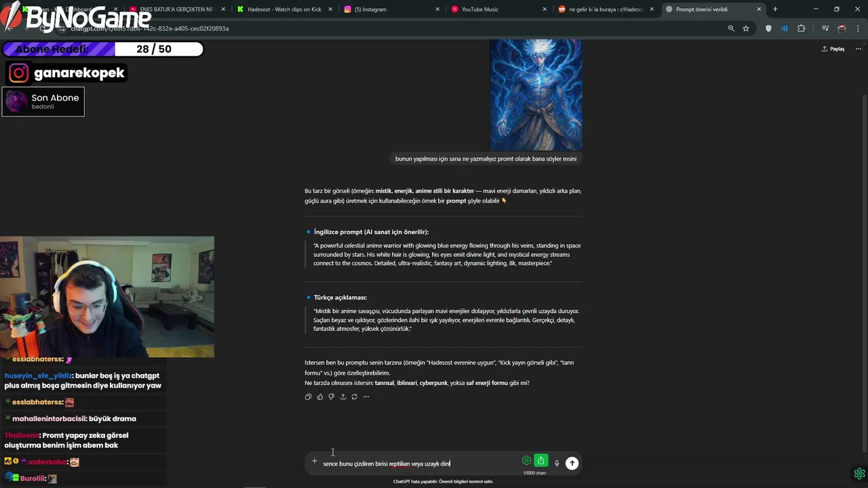The width and height of the screenshot is (868, 488).
Task: Send the message with the arrow button
Action: [x=572, y=463]
